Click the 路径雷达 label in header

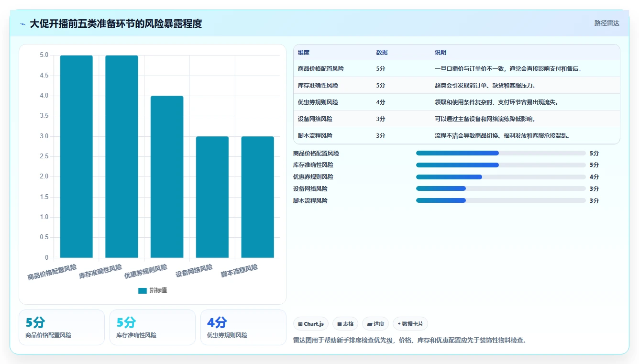pos(606,23)
